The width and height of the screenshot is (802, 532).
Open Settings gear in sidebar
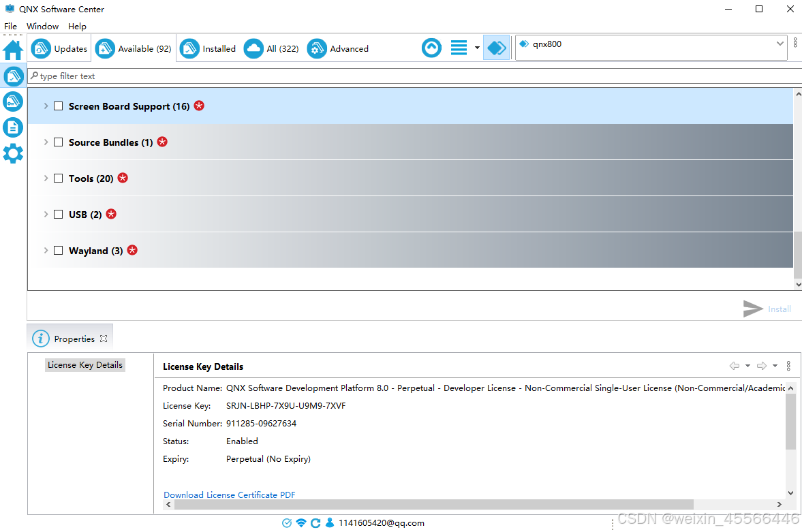click(x=13, y=153)
